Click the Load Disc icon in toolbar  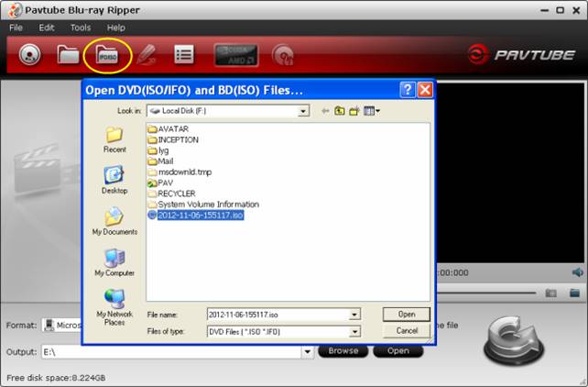[29, 55]
